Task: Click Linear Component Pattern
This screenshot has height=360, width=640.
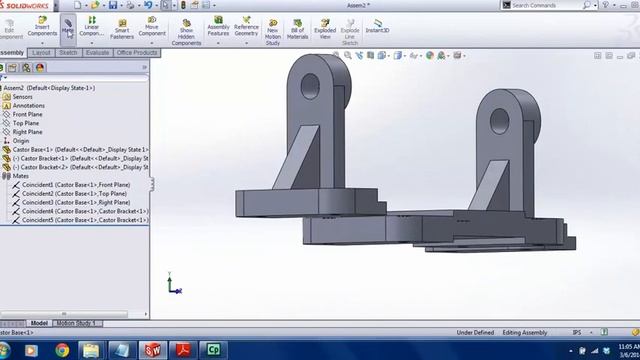Action: (x=92, y=27)
